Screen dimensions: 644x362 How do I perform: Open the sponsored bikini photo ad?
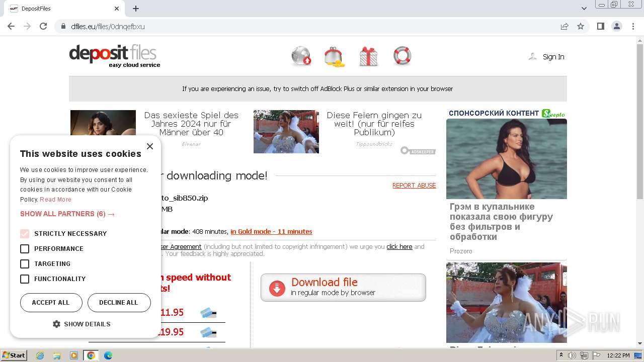coord(506,159)
